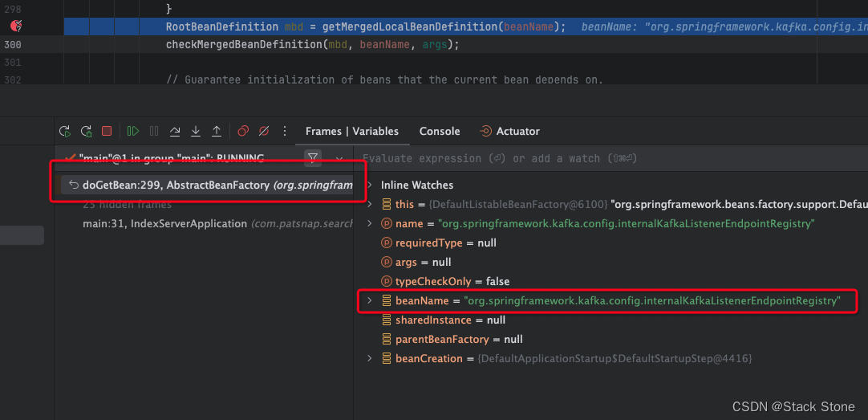Open the thread selector dropdown chevron
The height and width of the screenshot is (420, 868).
click(x=339, y=158)
